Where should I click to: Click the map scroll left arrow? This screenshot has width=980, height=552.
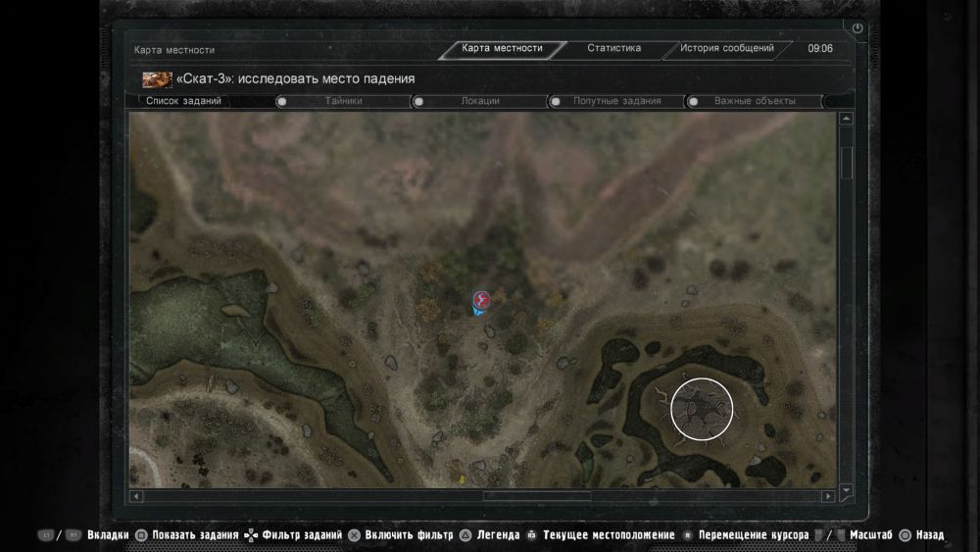tap(136, 496)
